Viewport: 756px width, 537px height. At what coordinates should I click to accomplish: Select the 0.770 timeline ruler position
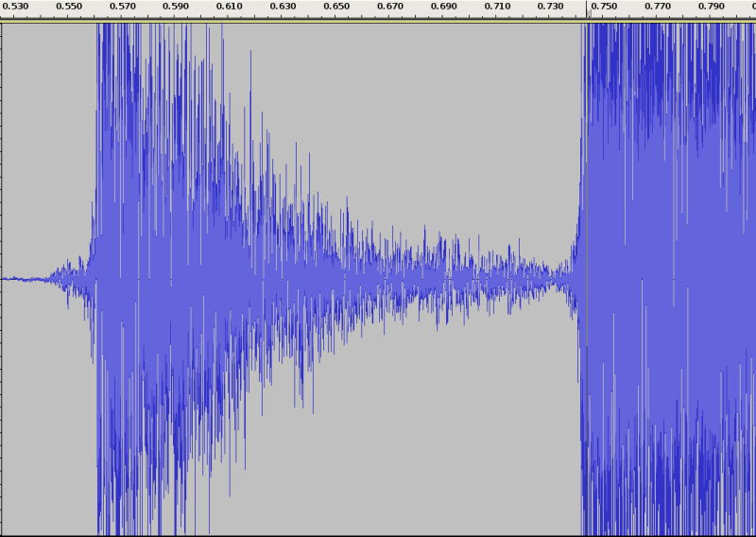click(659, 8)
